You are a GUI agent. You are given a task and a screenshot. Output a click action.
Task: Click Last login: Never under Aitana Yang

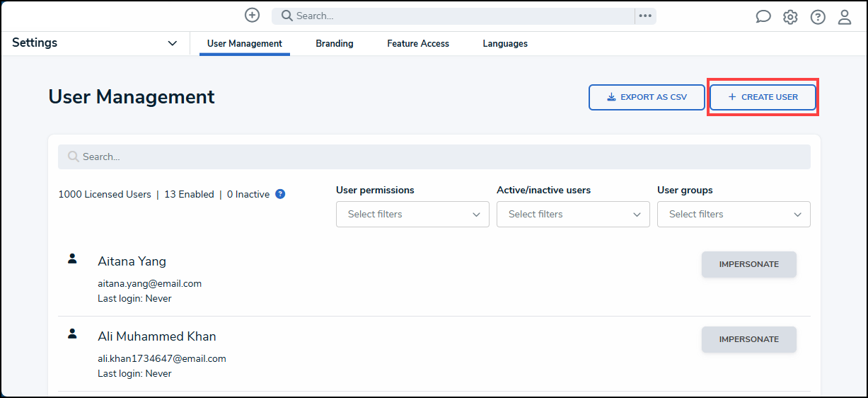click(x=134, y=298)
